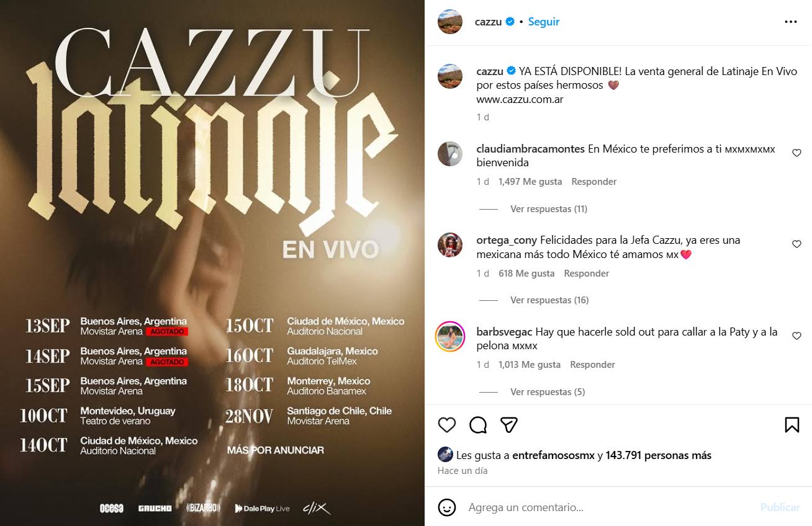Save the post with the bookmark icon
This screenshot has width=812, height=526.
click(792, 425)
